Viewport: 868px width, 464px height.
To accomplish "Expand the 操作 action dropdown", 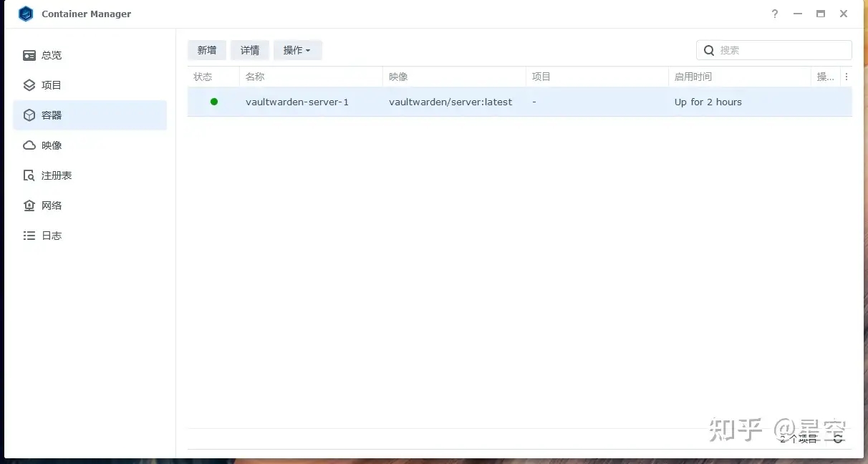I will click(x=297, y=50).
